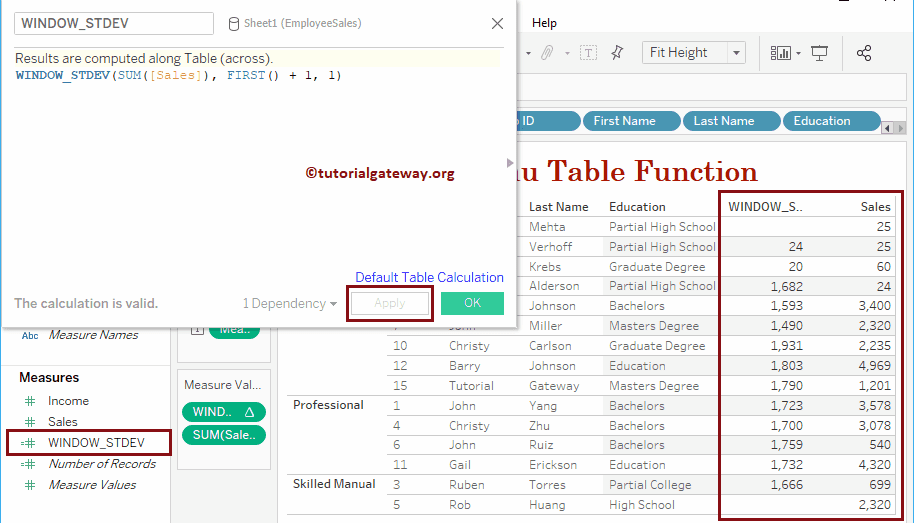Click the Show/Hide Cards chart icon
The image size is (914, 523).
click(x=781, y=53)
